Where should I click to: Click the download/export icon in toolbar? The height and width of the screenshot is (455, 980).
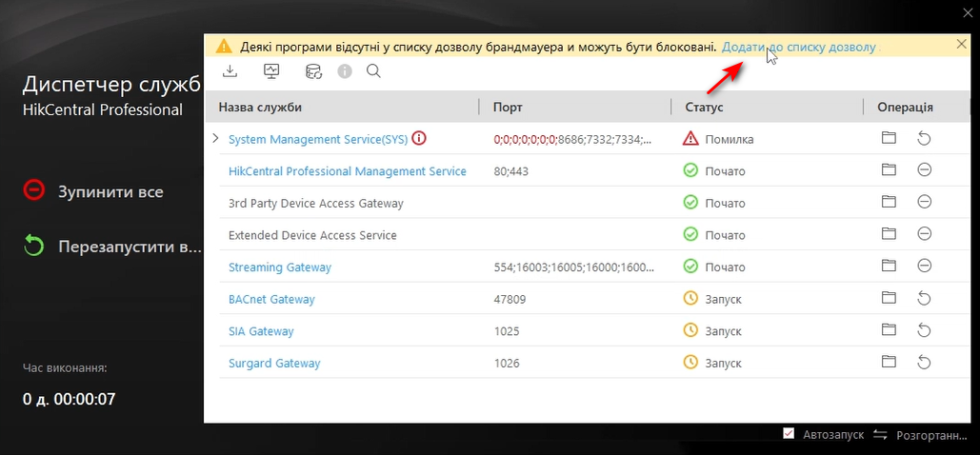point(230,71)
